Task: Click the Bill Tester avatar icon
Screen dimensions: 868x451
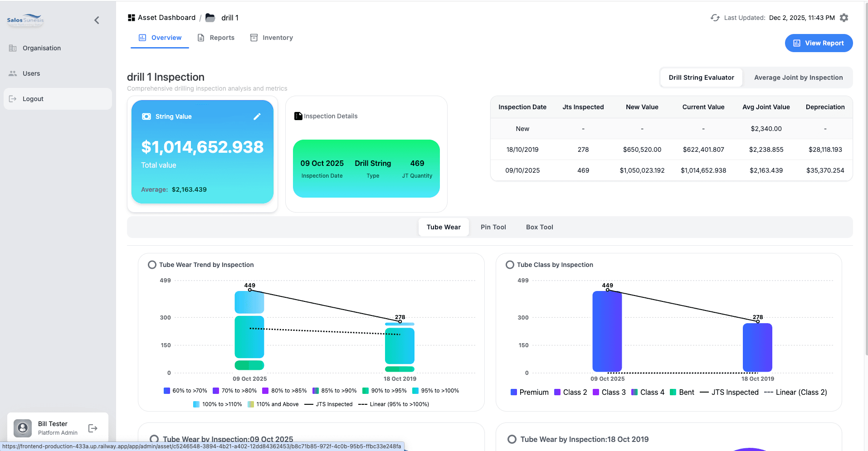Action: point(23,428)
